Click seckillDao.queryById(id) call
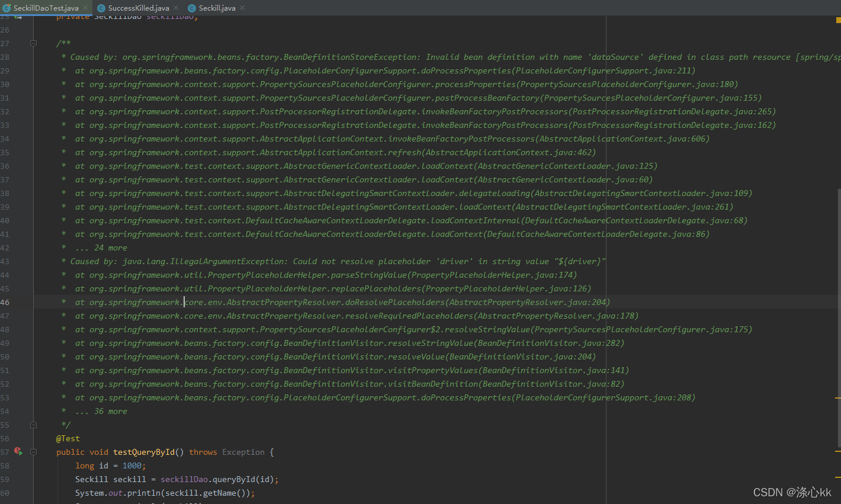Screen dimensions: 841x504 (x=217, y=479)
